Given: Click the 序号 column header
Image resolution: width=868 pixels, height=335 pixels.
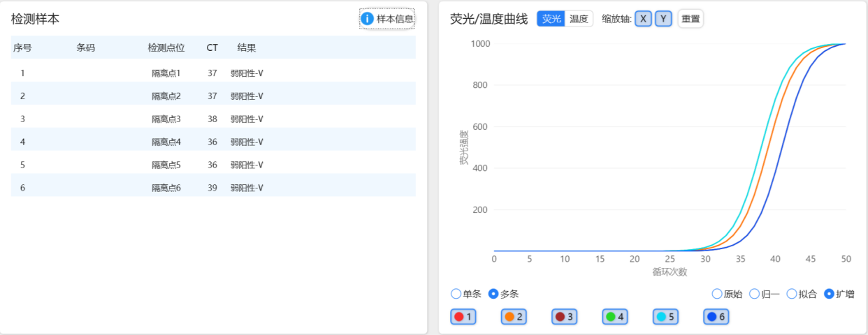Looking at the screenshot, I should click(x=22, y=48).
